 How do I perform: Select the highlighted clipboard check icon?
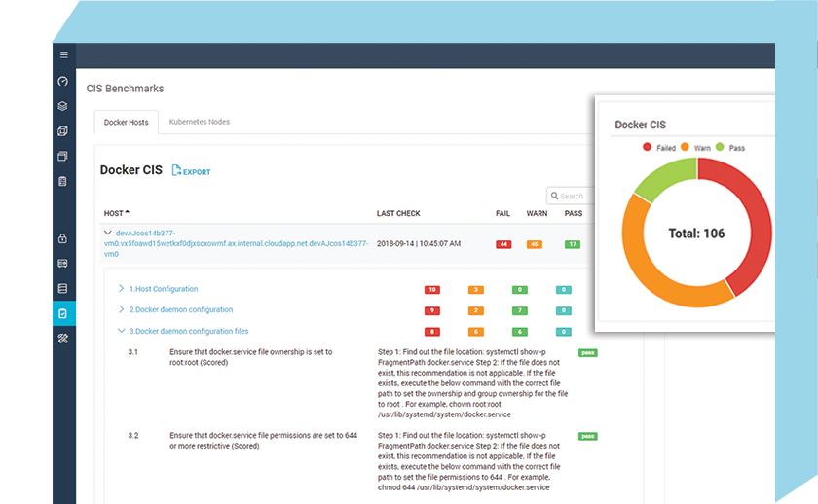pos(63,313)
